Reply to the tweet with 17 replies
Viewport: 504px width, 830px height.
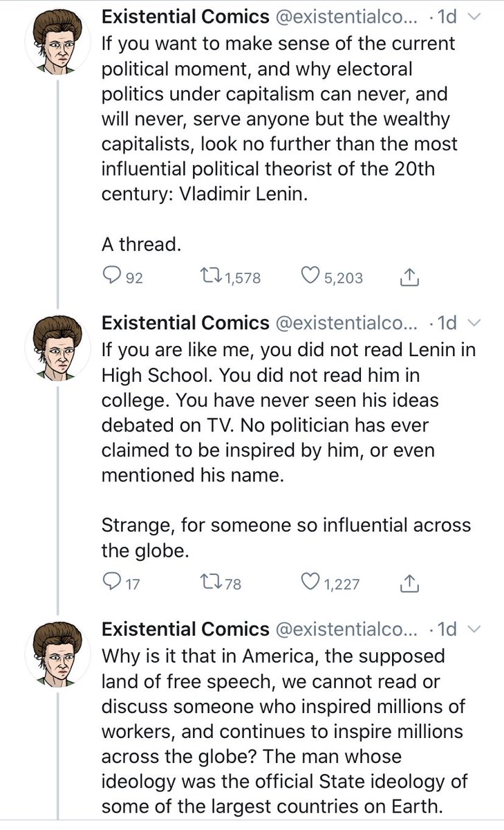point(112,583)
